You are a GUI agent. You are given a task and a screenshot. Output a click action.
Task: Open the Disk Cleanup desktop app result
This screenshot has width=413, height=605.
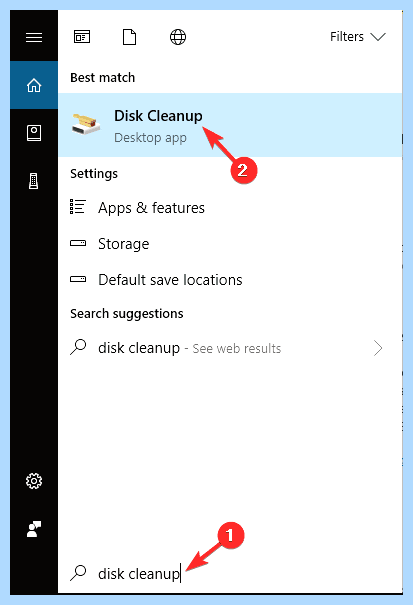click(x=230, y=125)
